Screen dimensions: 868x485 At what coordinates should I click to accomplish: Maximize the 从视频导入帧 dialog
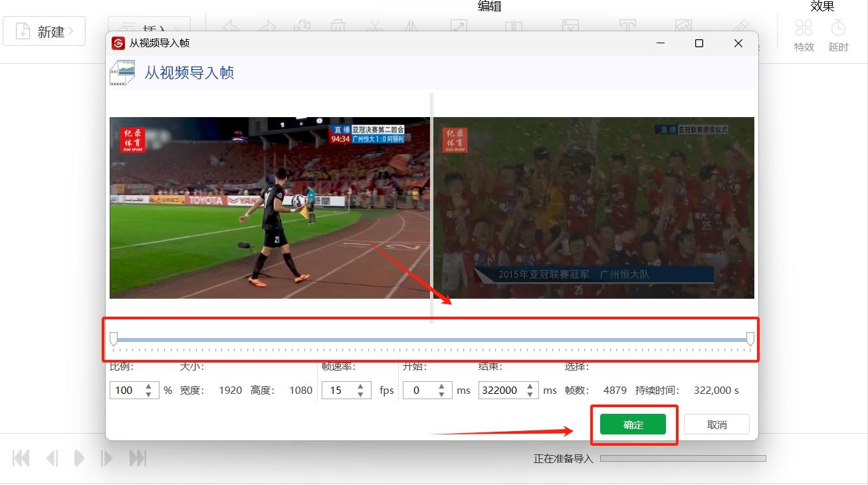[699, 43]
